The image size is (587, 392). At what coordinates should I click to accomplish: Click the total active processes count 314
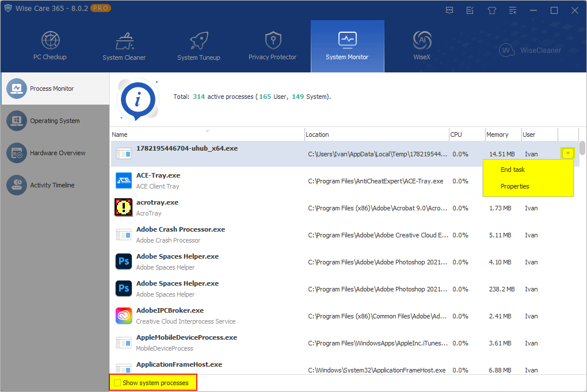pyautogui.click(x=199, y=97)
